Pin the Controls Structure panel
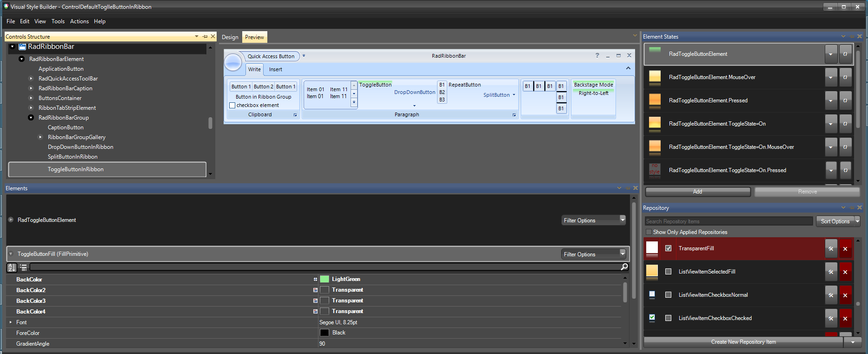This screenshot has height=354, width=868. pos(205,36)
